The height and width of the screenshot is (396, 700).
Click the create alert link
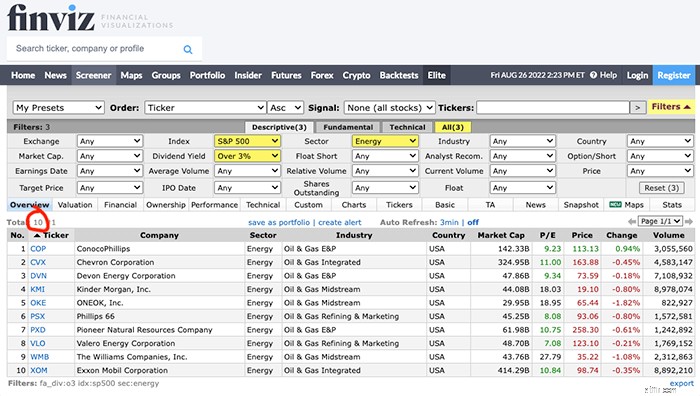pyautogui.click(x=340, y=222)
